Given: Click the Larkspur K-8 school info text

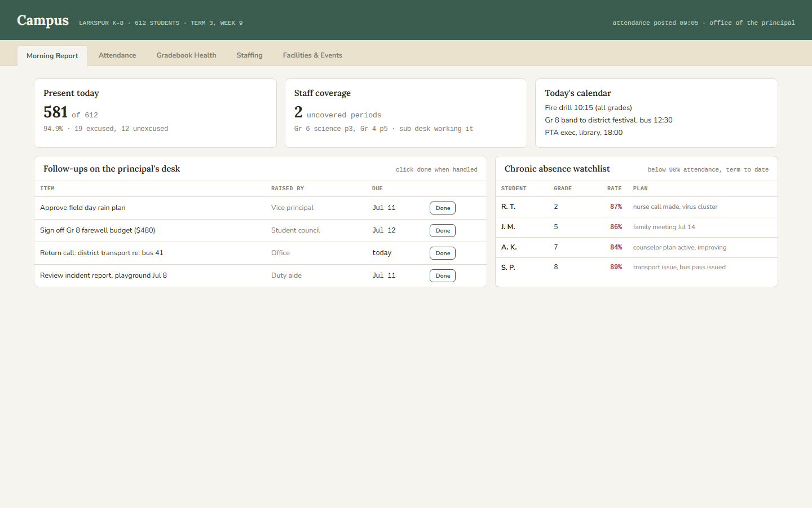Looking at the screenshot, I should [161, 23].
